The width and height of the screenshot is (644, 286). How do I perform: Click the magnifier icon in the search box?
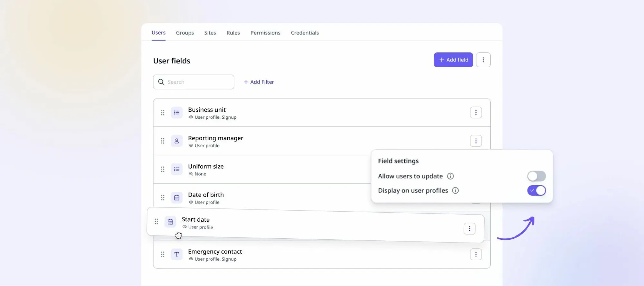161,82
